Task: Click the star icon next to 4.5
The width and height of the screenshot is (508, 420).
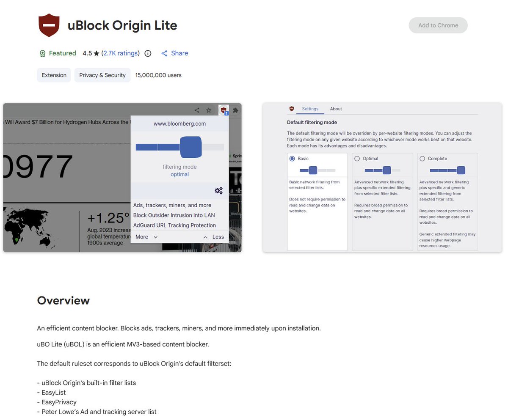Action: click(97, 53)
